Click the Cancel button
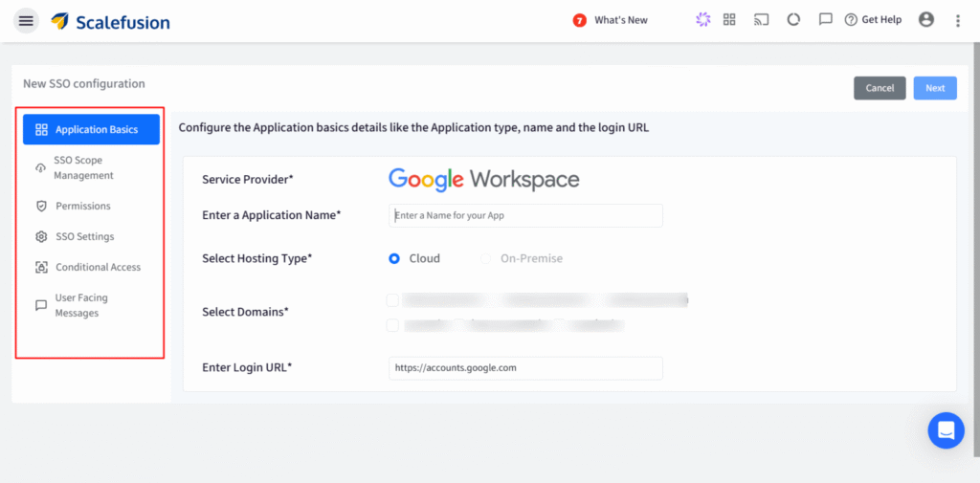This screenshot has width=980, height=483. (x=880, y=88)
